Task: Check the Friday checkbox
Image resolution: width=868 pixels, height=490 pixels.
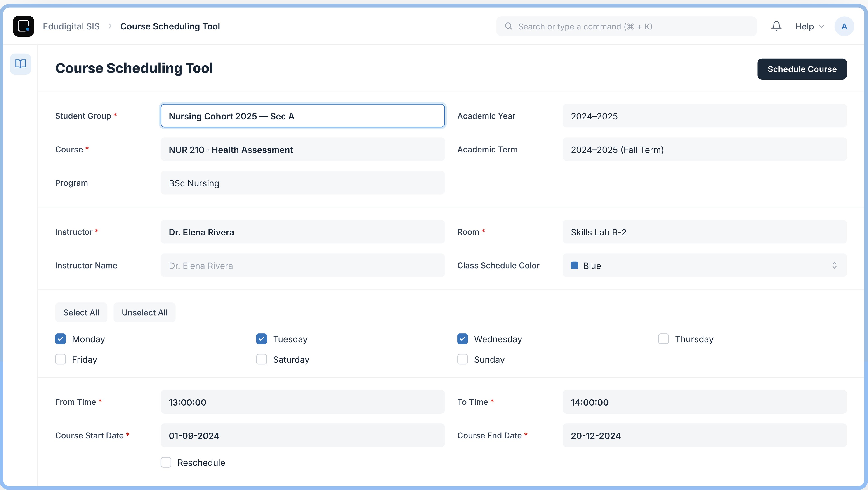Action: (x=61, y=359)
